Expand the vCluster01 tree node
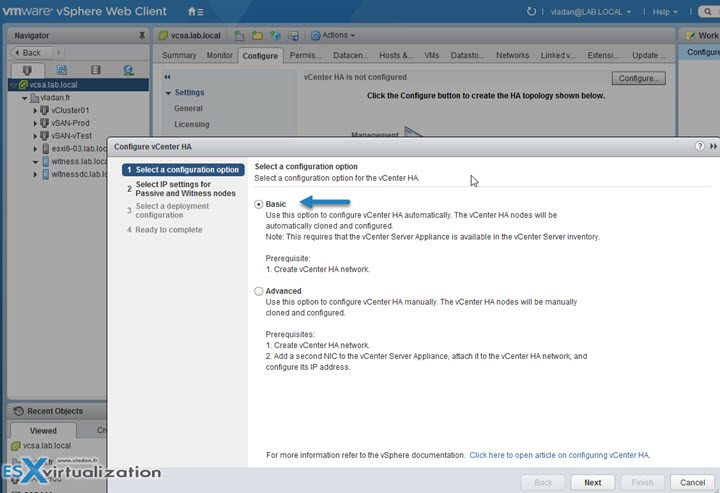720x493 pixels. point(35,110)
